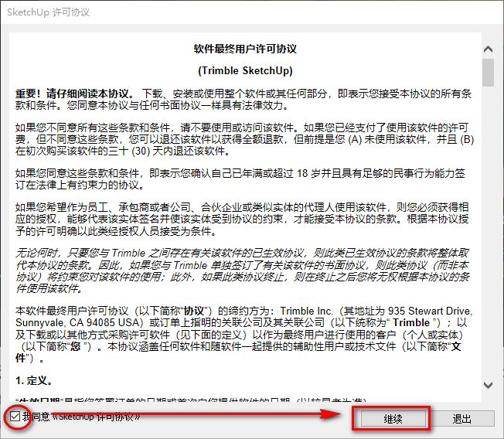Click the vertical scrollbar thumb

coord(488,71)
